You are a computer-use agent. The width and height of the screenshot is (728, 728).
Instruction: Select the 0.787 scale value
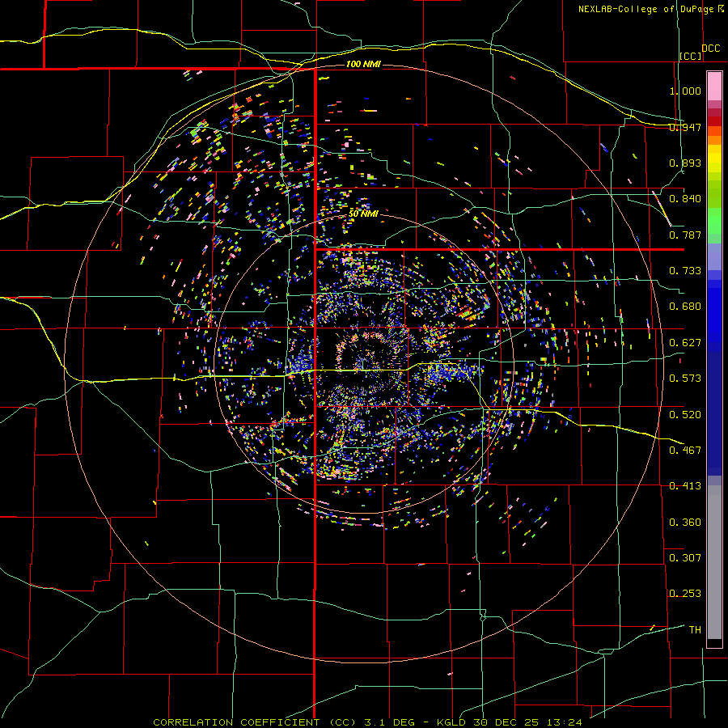coord(685,235)
